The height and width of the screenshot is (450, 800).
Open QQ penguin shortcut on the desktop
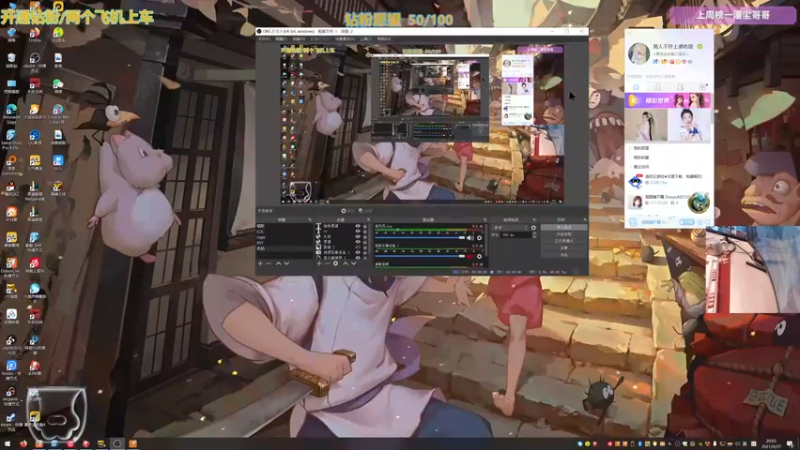pyautogui.click(x=11, y=188)
